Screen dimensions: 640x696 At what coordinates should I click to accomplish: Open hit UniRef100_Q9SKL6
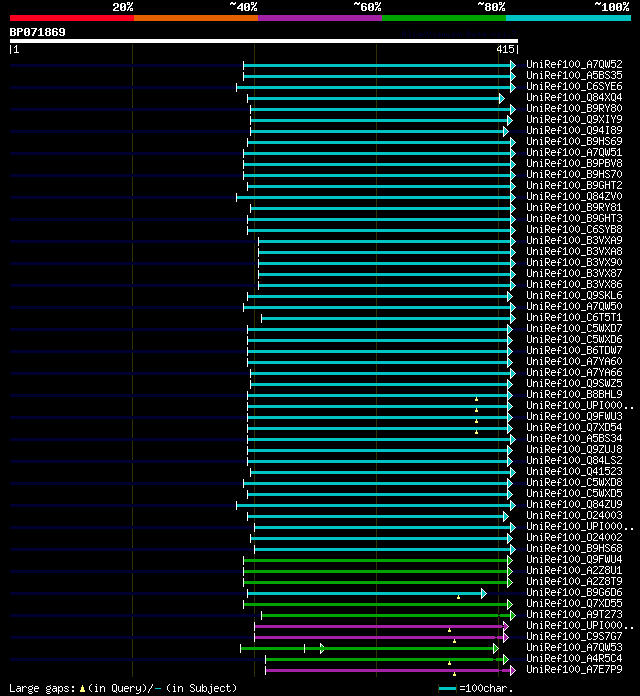(x=574, y=296)
